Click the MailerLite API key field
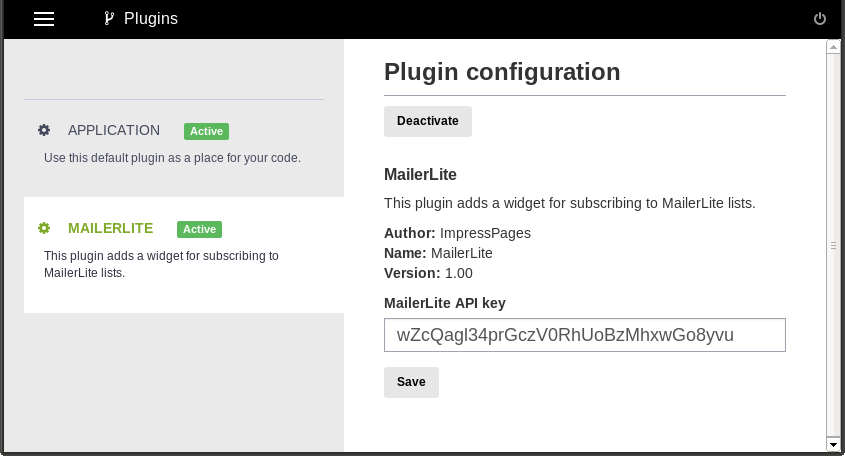Screen dimensions: 845x456 click(585, 335)
